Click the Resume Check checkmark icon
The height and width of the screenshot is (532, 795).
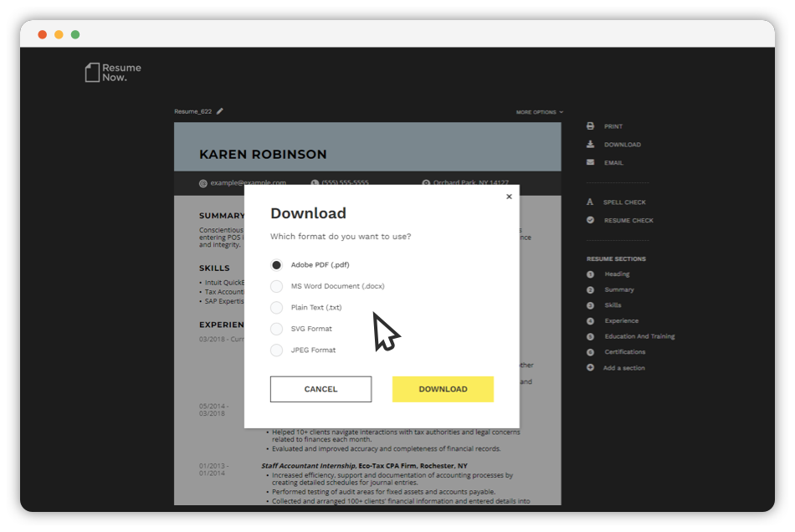(591, 220)
